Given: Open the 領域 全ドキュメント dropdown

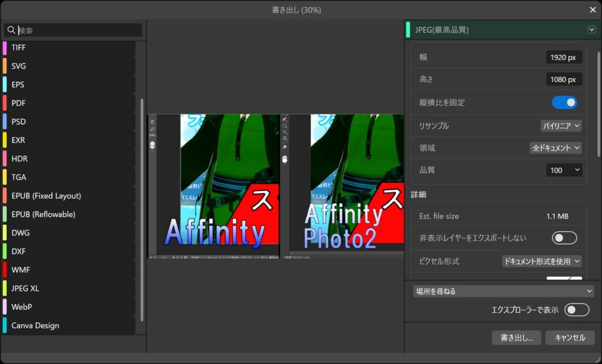Looking at the screenshot, I should pyautogui.click(x=556, y=148).
